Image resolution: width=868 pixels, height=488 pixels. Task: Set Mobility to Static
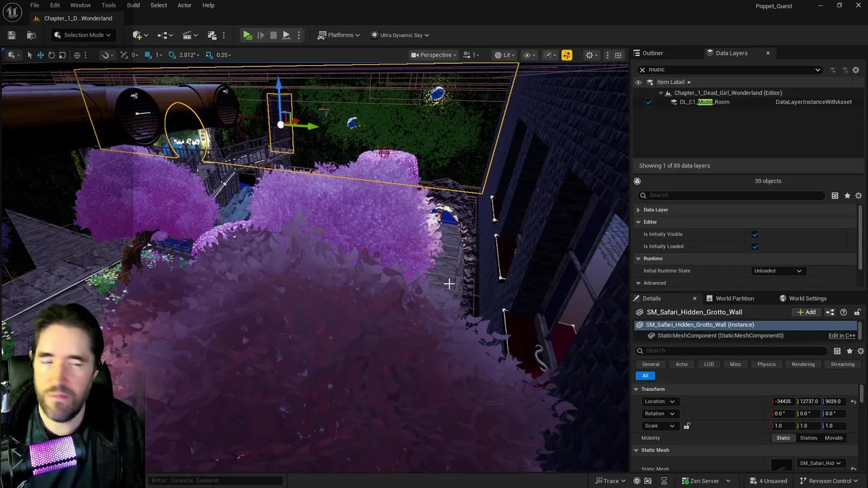click(783, 438)
